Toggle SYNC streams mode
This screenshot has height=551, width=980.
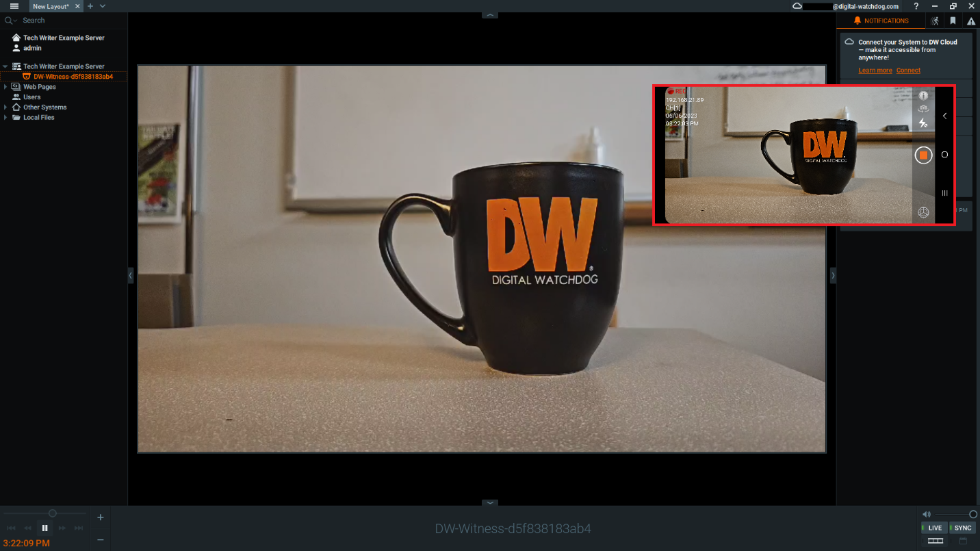tap(962, 528)
